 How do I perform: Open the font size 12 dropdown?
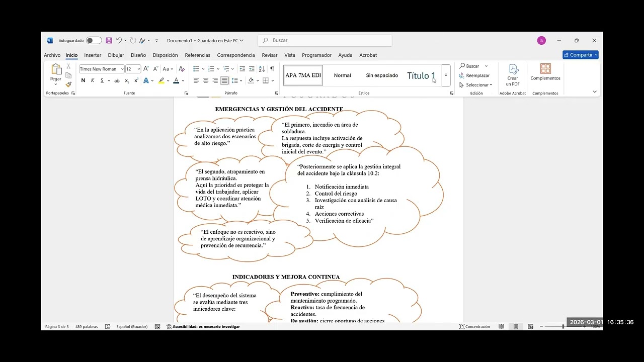pos(138,69)
